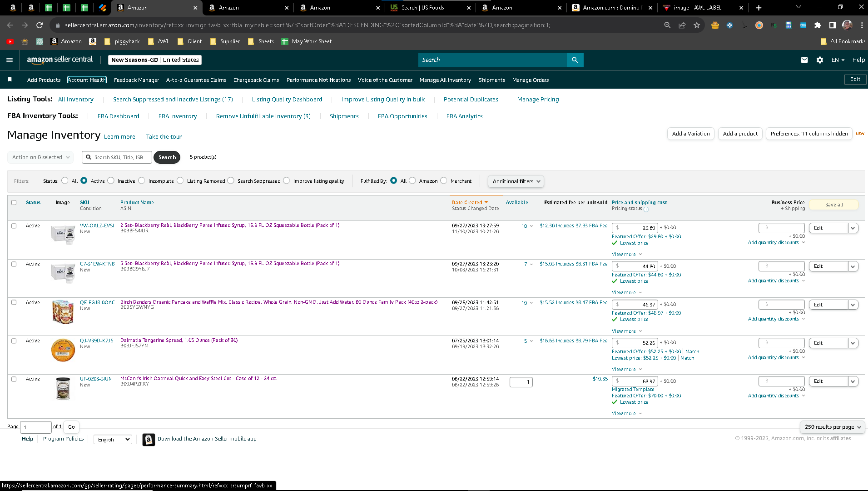Open the tab search chevron in title bar
The width and height of the screenshot is (868, 491).
[x=799, y=7]
